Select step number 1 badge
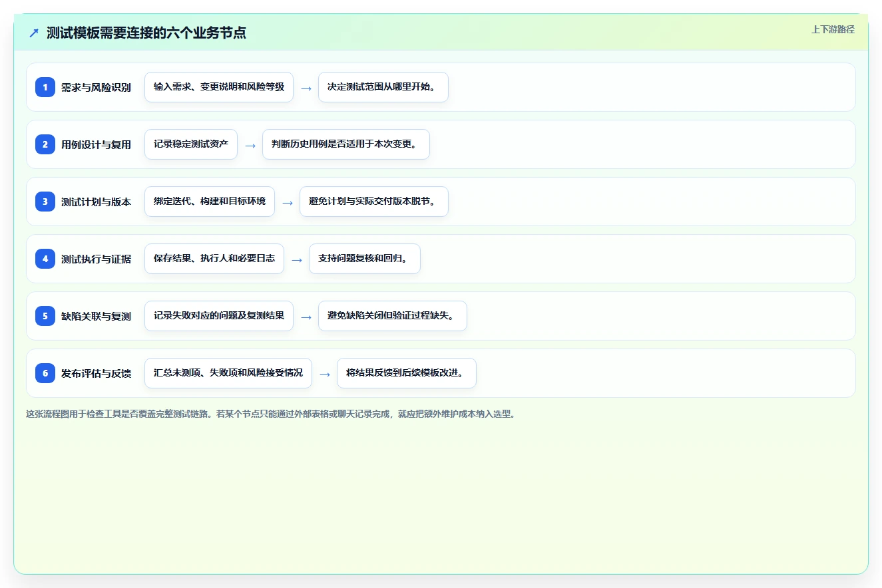 (45, 87)
